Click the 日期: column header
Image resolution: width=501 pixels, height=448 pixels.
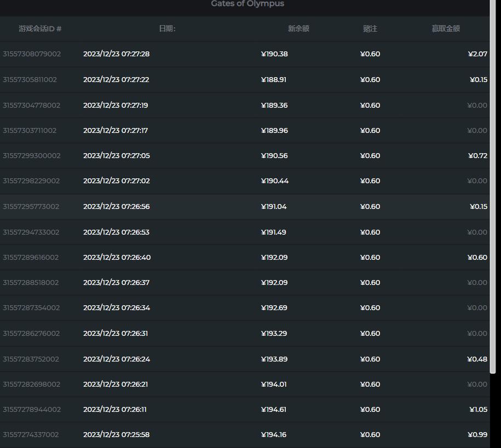point(167,29)
